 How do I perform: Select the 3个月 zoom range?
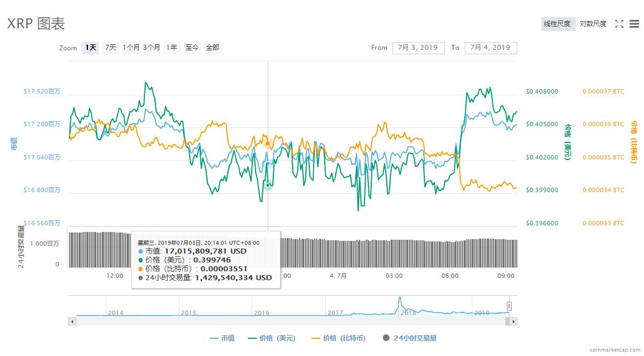[x=152, y=48]
